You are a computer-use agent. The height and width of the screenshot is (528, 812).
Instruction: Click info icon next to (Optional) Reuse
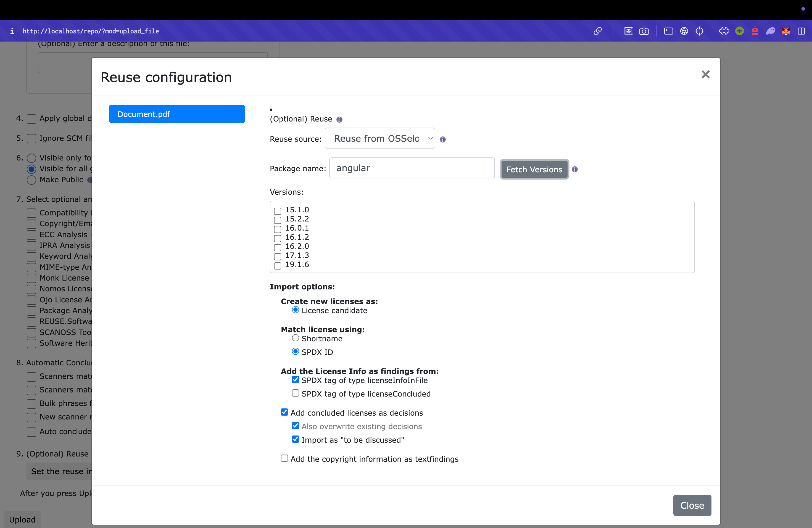click(339, 119)
